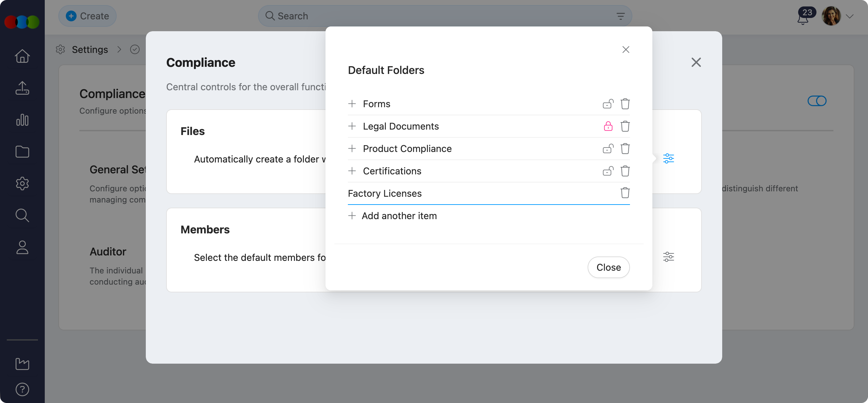This screenshot has height=403, width=868.
Task: Lock the Product Compliance folder
Action: click(x=608, y=149)
